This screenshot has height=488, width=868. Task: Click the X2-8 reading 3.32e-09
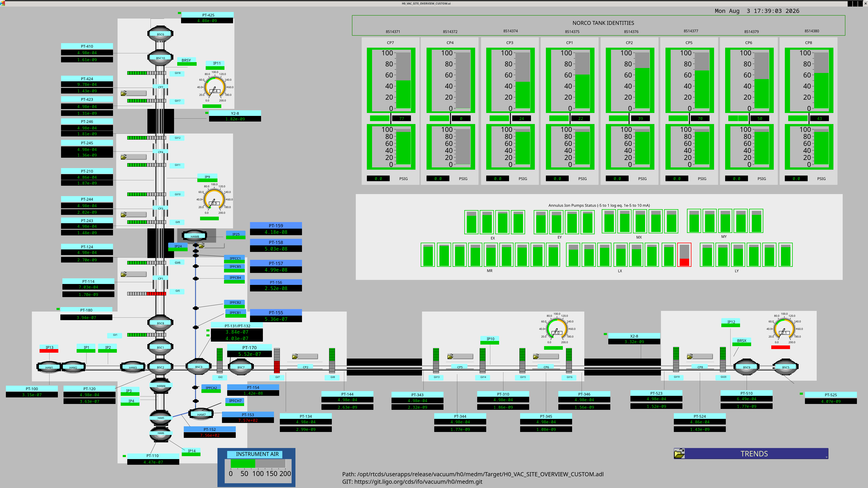click(634, 342)
